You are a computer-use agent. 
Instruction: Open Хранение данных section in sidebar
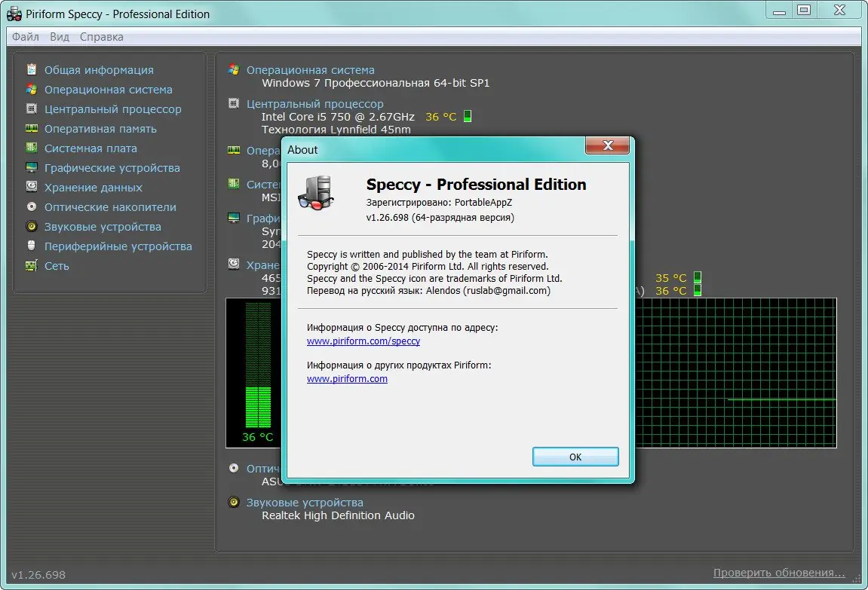(94, 188)
